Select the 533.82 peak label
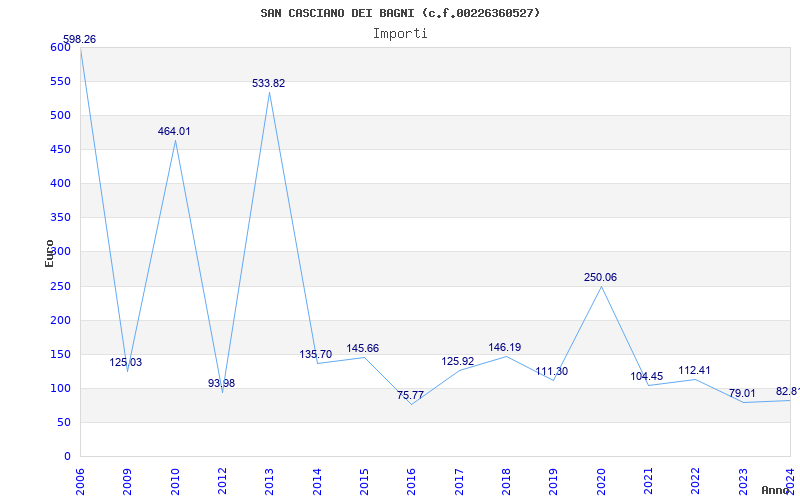Image resolution: width=800 pixels, height=500 pixels. (268, 83)
